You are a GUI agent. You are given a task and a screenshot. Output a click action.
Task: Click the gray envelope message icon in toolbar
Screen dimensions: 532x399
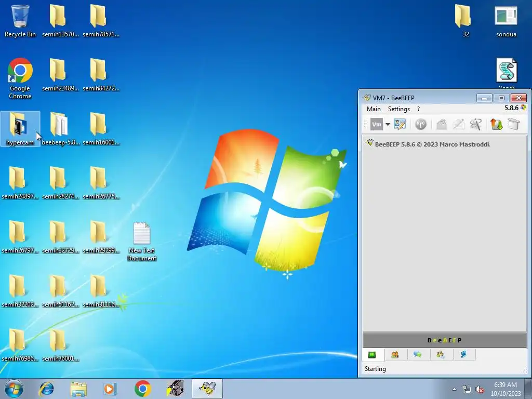click(442, 124)
